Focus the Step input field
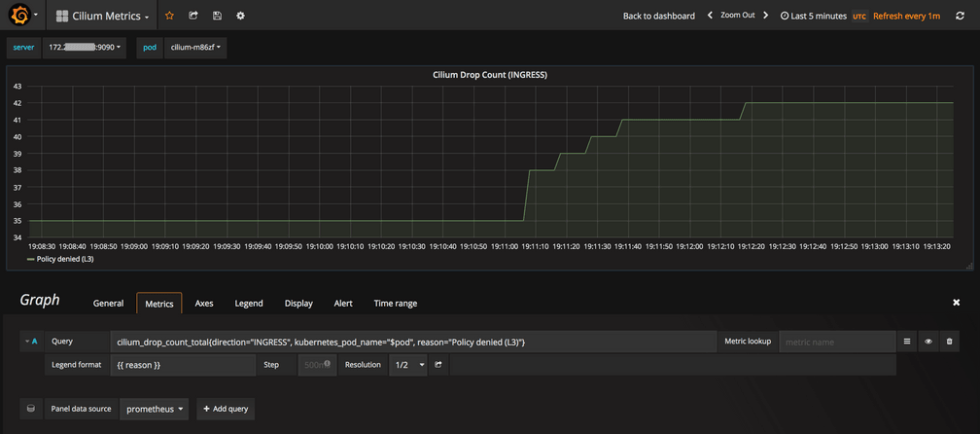980x434 pixels. 317,365
